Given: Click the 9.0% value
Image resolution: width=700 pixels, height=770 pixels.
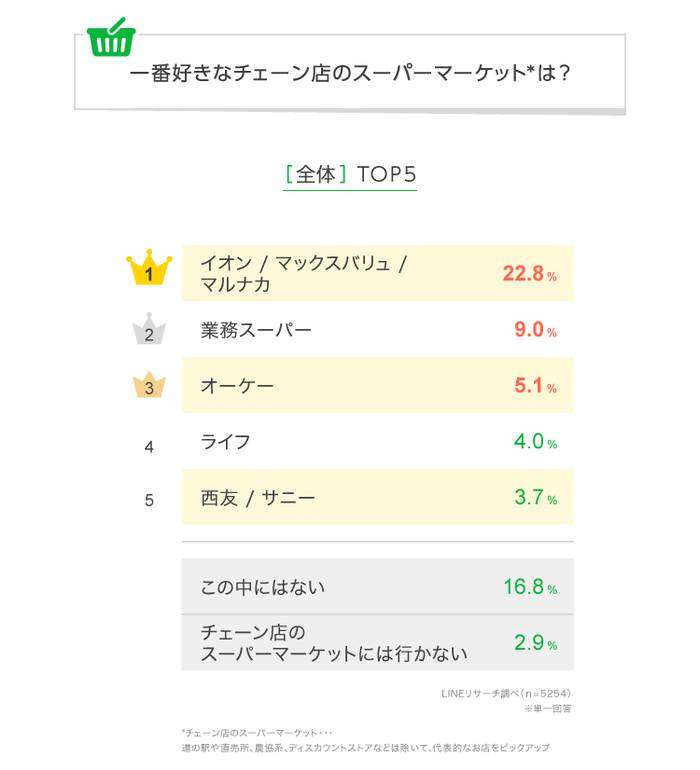Looking at the screenshot, I should (535, 330).
